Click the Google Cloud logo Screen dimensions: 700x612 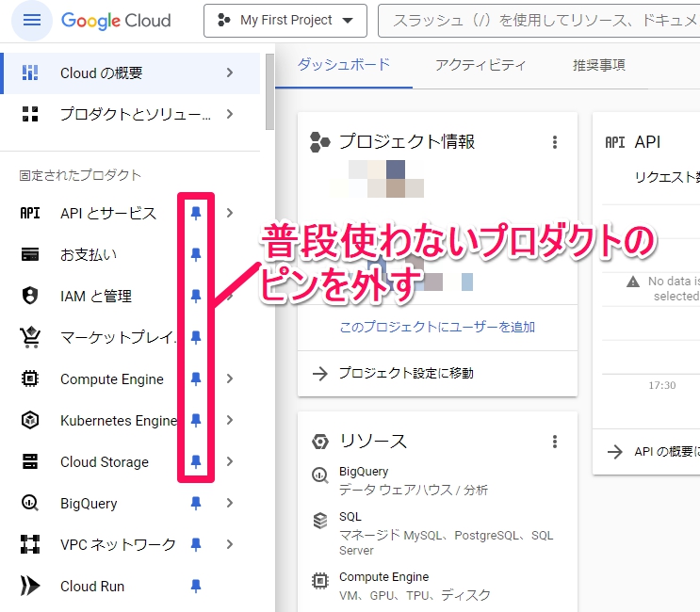tap(116, 21)
